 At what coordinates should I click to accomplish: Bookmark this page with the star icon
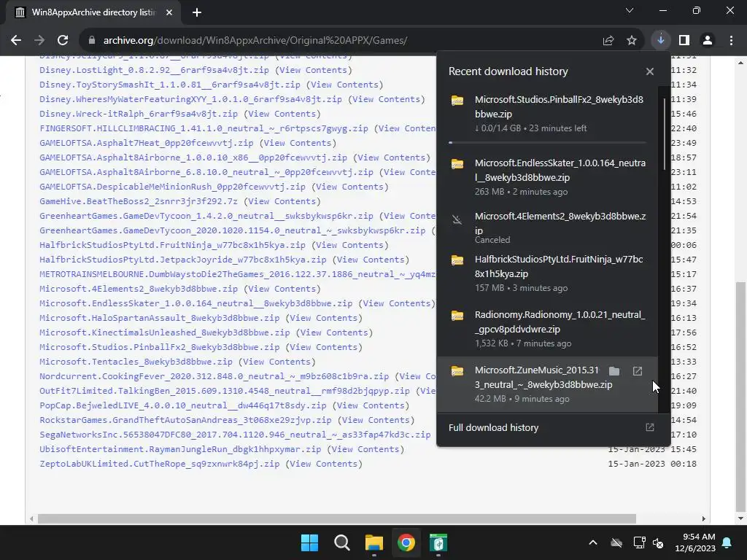632,41
